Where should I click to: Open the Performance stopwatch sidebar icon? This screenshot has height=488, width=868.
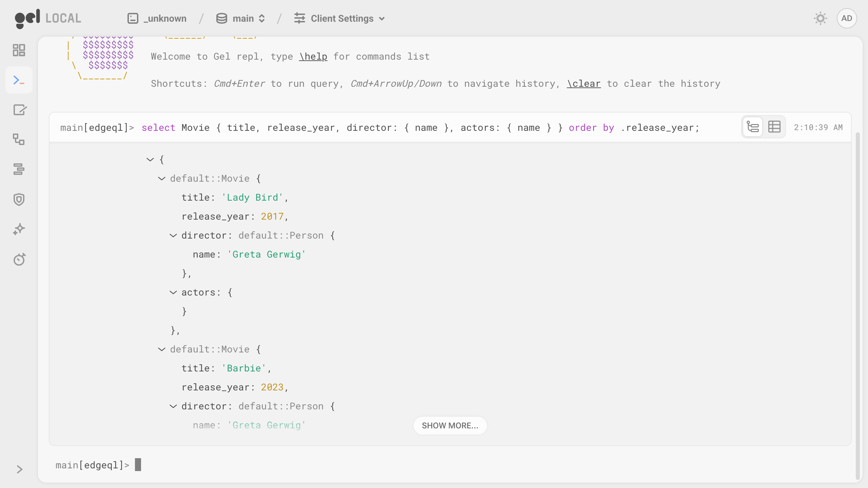coord(19,259)
